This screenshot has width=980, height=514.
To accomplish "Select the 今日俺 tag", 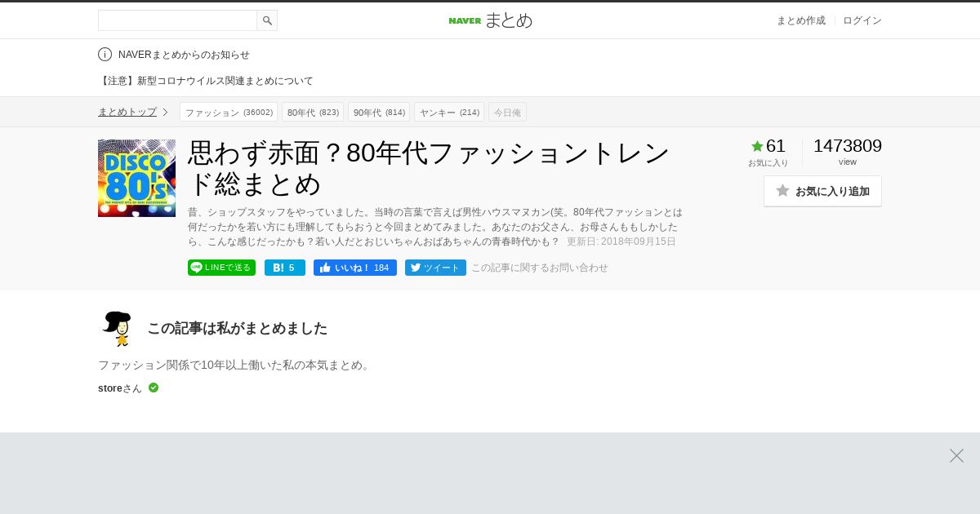I will coord(507,112).
